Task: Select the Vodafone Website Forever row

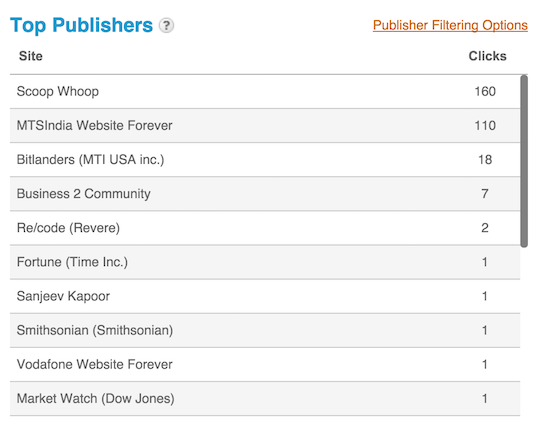Action: tap(265, 364)
